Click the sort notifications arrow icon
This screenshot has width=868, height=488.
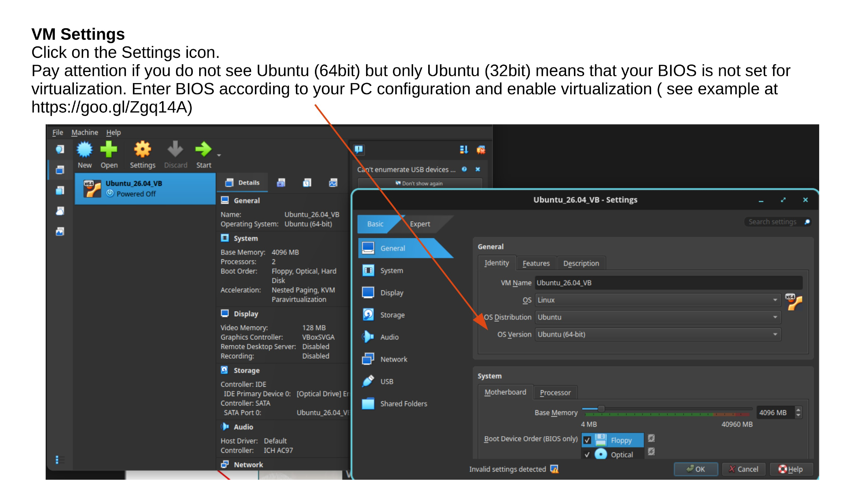(x=464, y=150)
